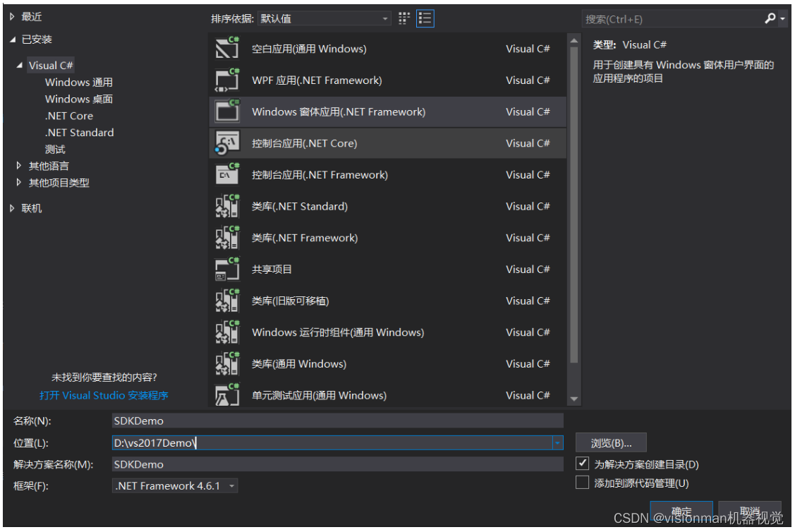
Task: Expand the 最近 tree node
Action: 12,17
